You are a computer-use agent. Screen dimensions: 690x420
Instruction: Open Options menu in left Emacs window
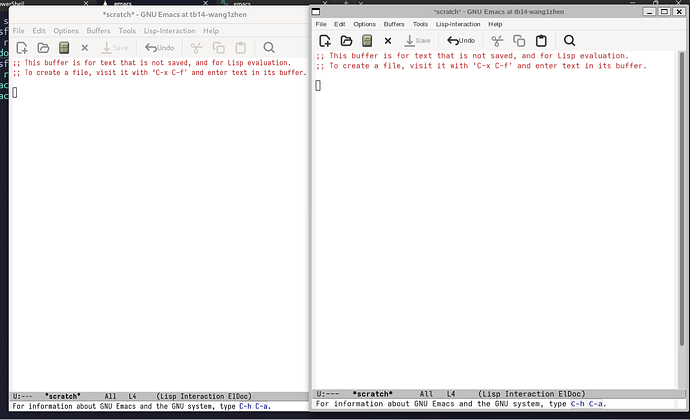click(x=66, y=31)
